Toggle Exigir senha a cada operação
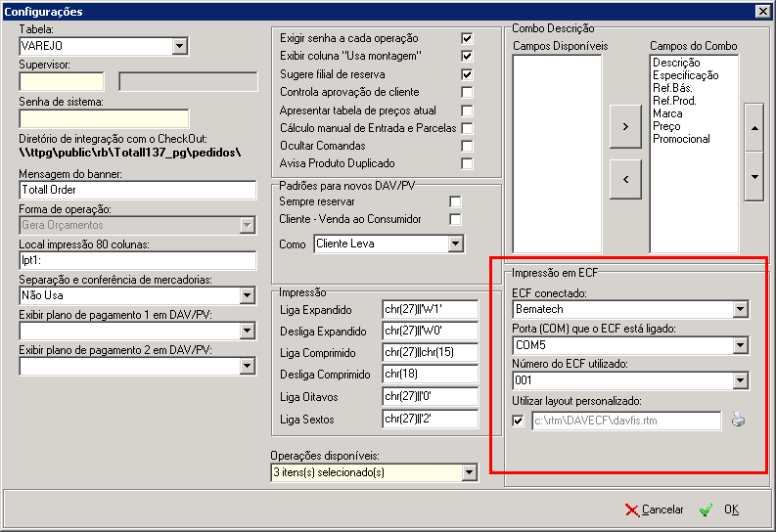Image resolution: width=776 pixels, height=532 pixels. pyautogui.click(x=467, y=38)
